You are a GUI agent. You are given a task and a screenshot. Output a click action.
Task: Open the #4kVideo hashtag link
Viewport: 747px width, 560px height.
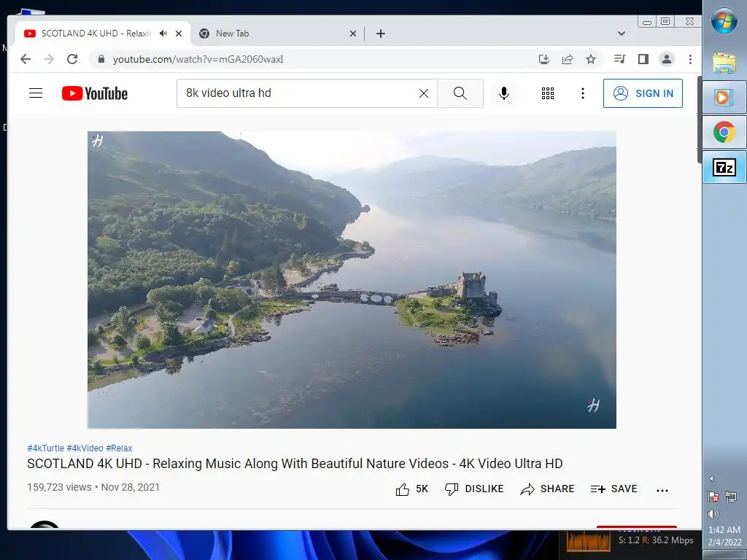click(x=85, y=448)
